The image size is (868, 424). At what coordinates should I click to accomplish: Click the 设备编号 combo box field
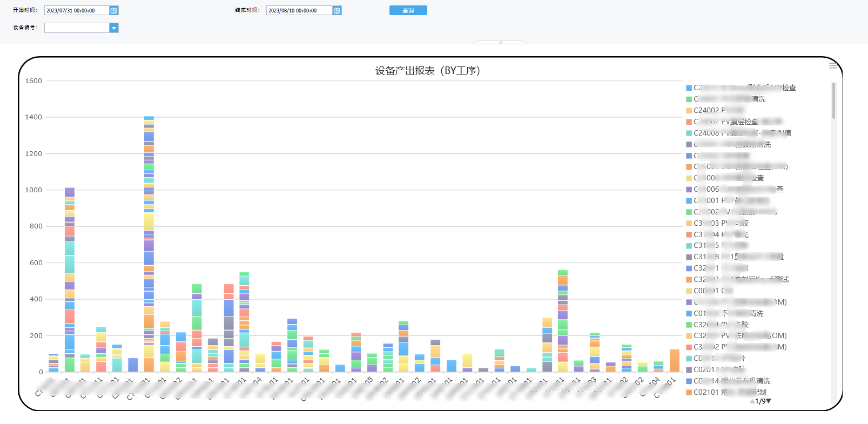81,28
